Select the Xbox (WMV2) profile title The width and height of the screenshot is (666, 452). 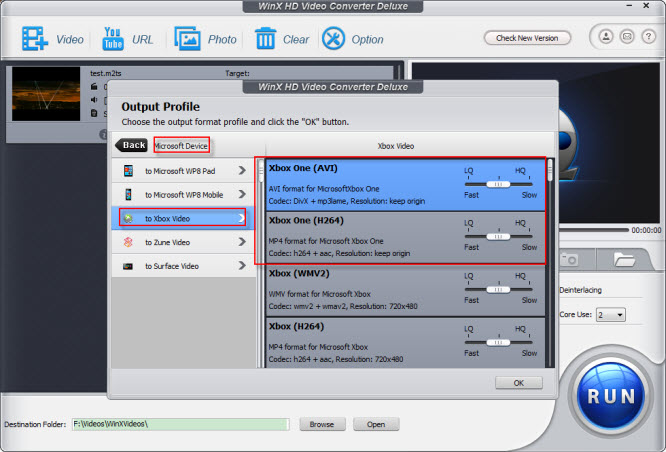[299, 274]
